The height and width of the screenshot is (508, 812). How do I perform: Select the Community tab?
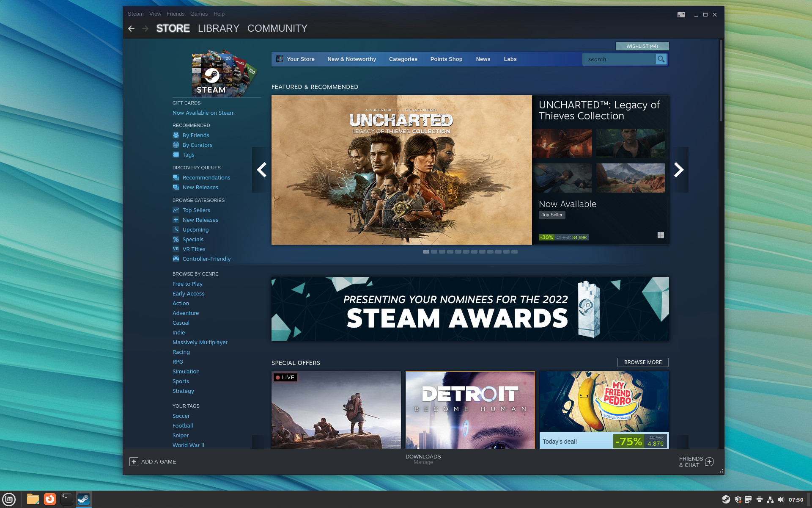click(278, 28)
